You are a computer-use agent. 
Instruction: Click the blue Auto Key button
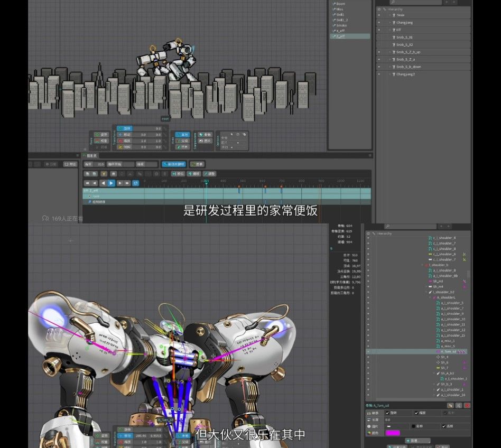coord(174,164)
